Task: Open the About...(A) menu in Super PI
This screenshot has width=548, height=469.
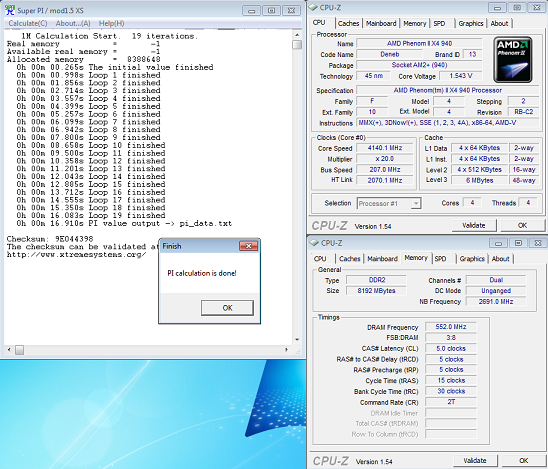Action: click(73, 23)
